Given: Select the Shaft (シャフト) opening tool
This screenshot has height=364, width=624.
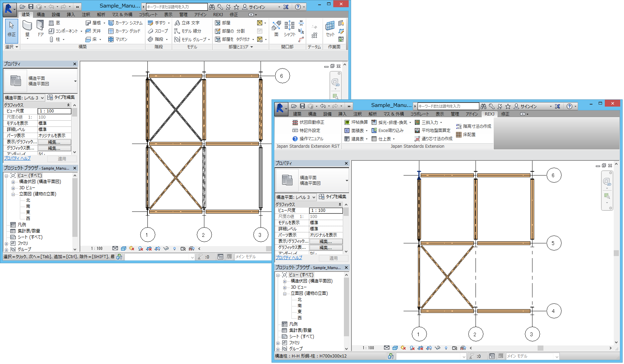Looking at the screenshot, I should [289, 27].
